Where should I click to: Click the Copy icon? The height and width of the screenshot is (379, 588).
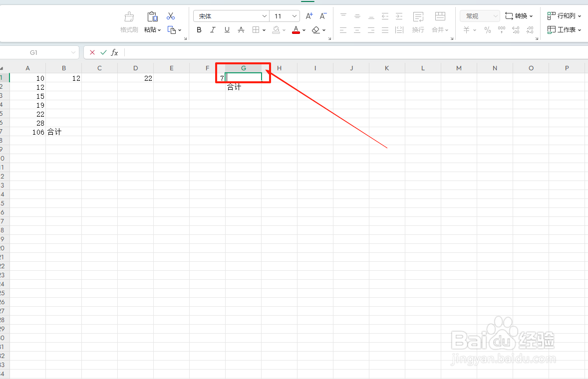coord(172,30)
